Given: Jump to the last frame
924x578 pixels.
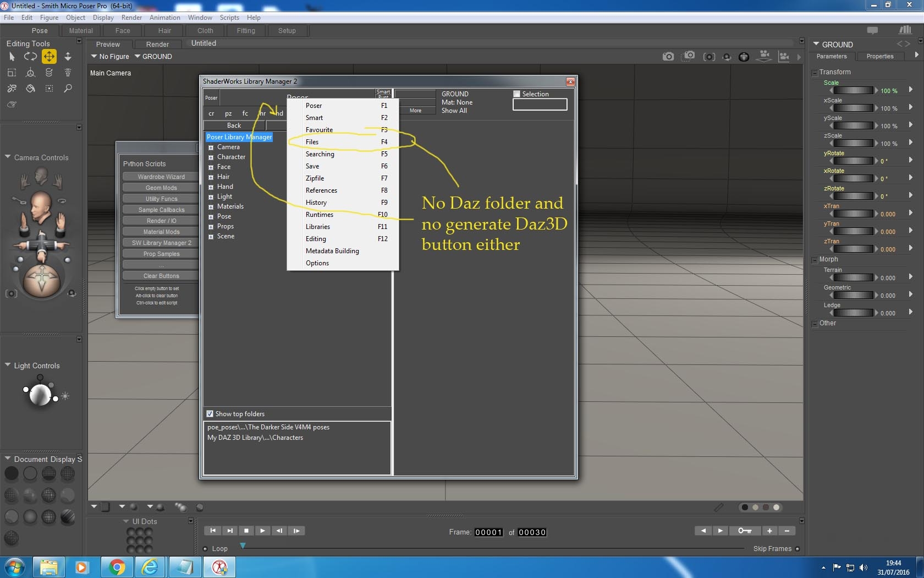Looking at the screenshot, I should (229, 531).
